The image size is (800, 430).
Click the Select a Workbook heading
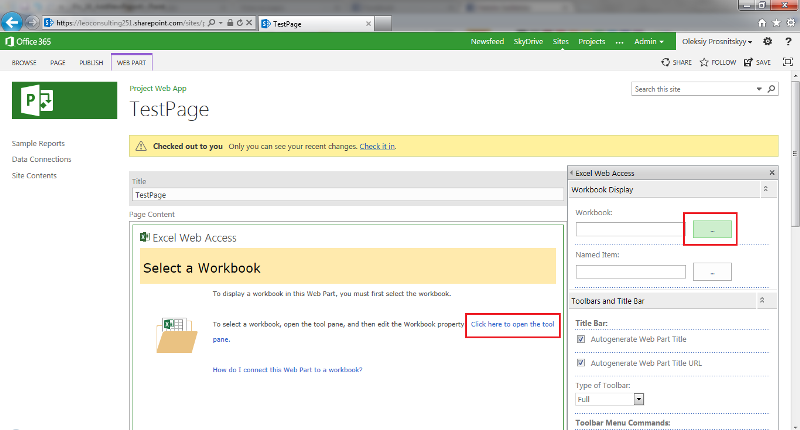[202, 268]
